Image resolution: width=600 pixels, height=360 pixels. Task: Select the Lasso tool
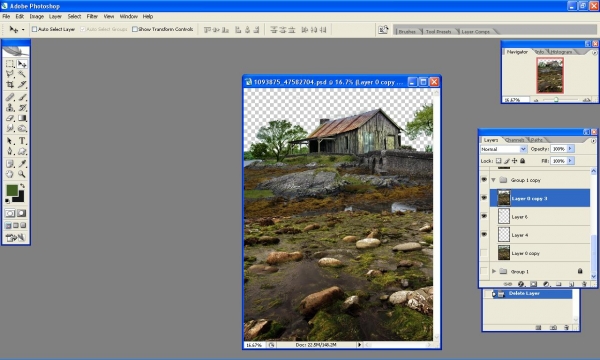[x=10, y=74]
